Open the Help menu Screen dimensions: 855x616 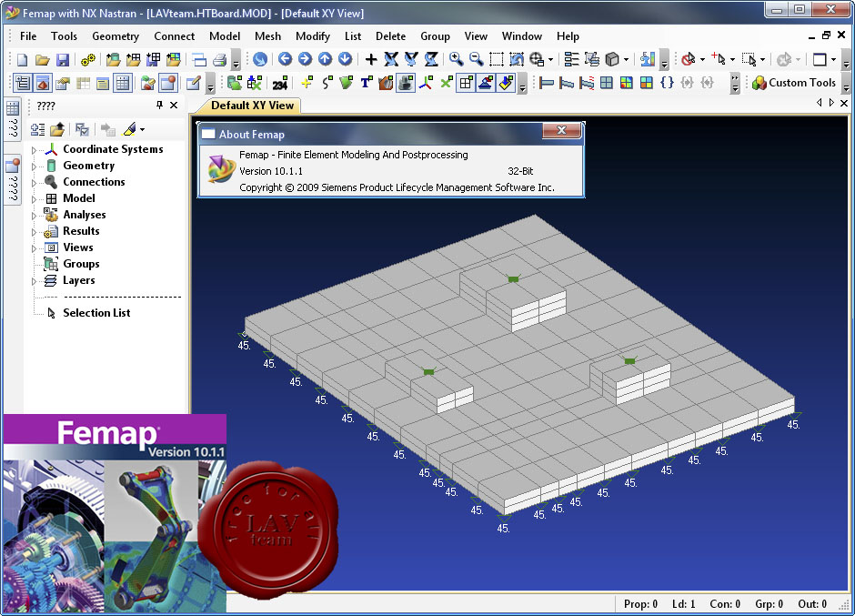pos(568,36)
